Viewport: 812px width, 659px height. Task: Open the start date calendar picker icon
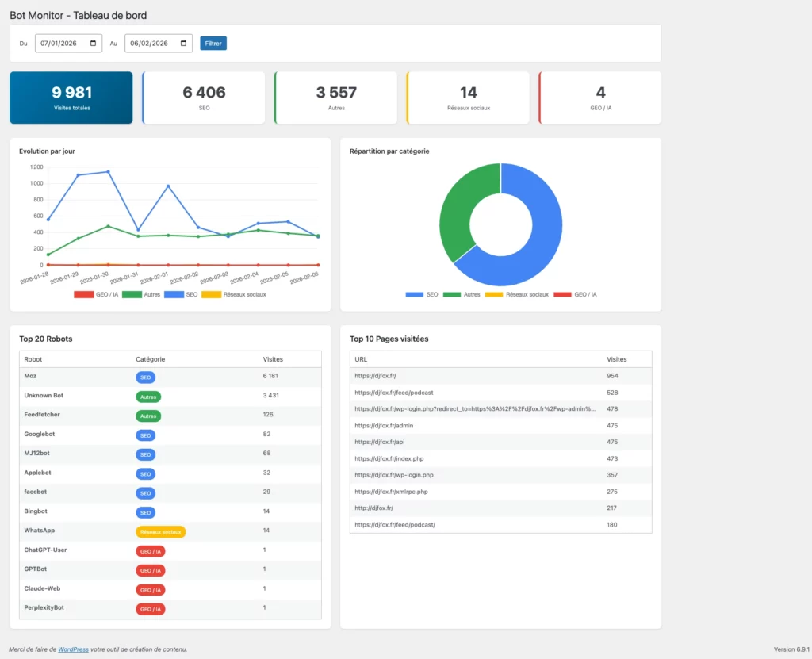pos(94,44)
